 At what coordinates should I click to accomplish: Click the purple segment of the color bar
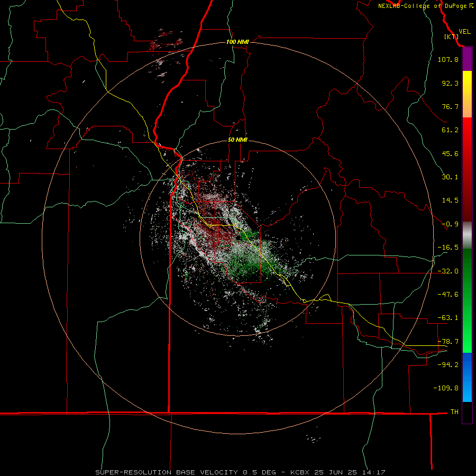(x=467, y=59)
